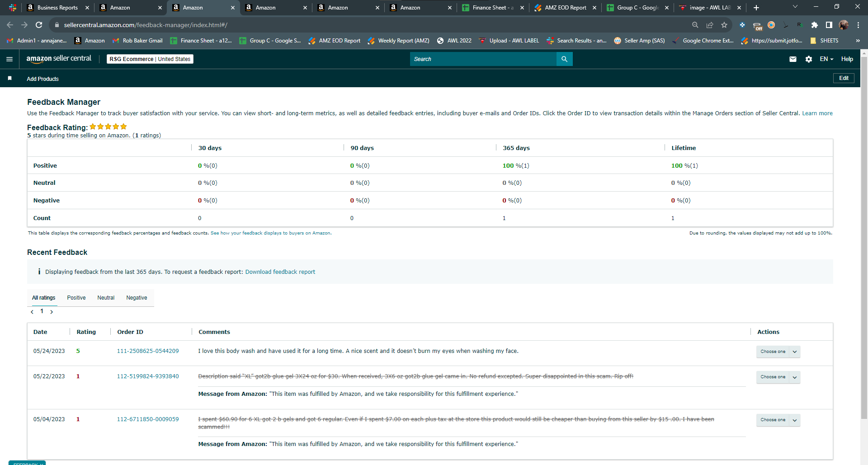
Task: Click the bookmark flag icon beside Add Products
Action: 9,79
